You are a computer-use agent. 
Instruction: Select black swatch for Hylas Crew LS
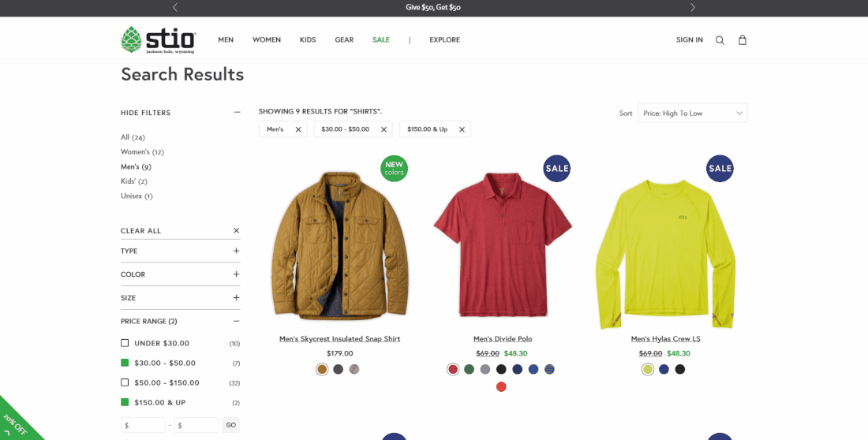pyautogui.click(x=679, y=369)
